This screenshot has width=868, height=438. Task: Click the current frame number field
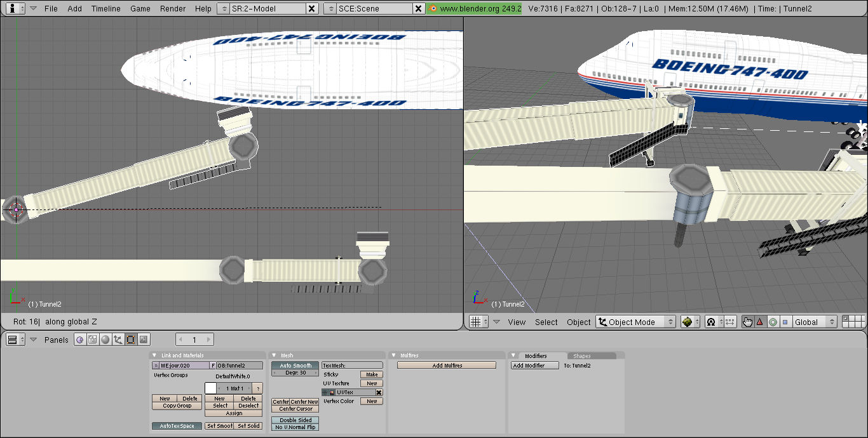click(194, 340)
